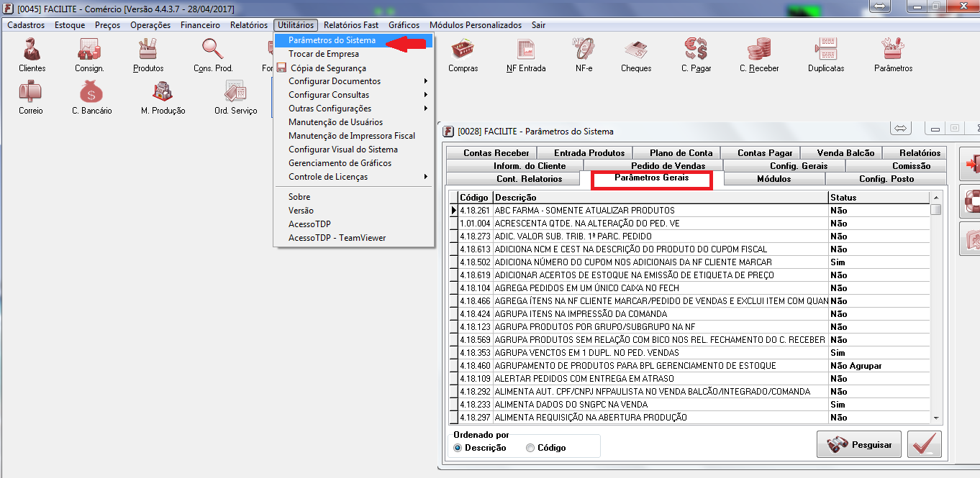Open the M. Produção icon
The width and height of the screenshot is (980, 478).
click(163, 92)
